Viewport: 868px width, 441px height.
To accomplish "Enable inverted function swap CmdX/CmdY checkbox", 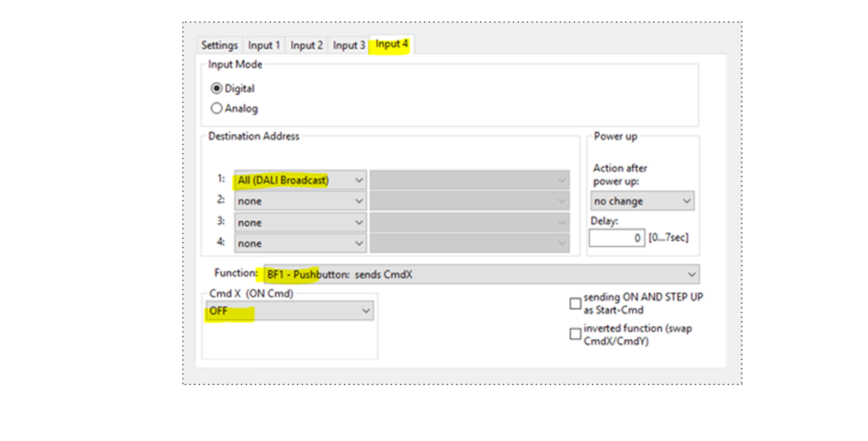I will pos(575,334).
